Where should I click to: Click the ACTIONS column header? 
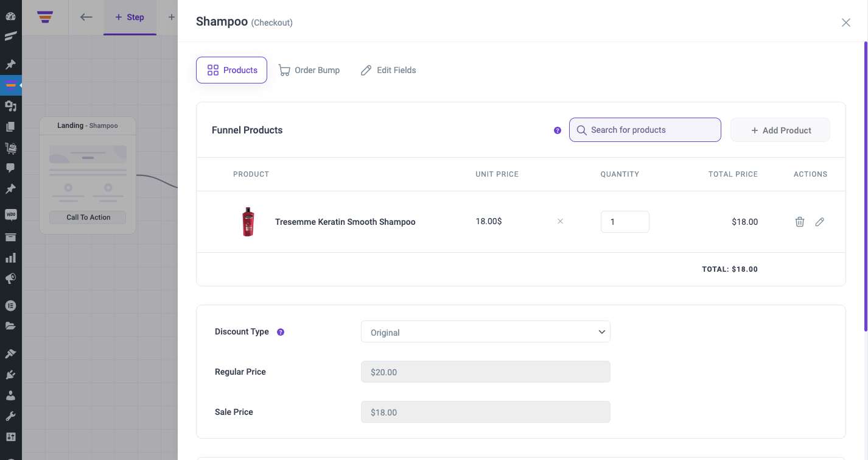810,174
